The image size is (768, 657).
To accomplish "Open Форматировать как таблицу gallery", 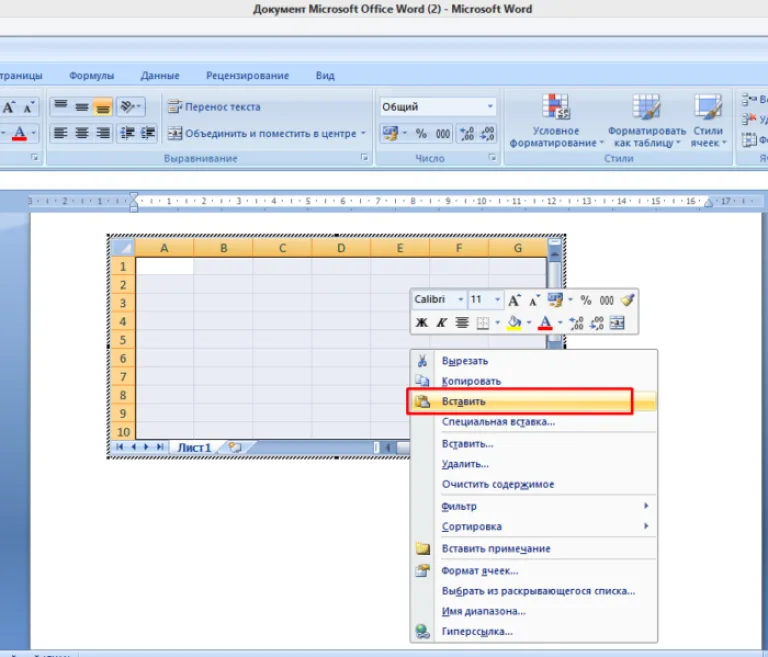I will [x=647, y=121].
